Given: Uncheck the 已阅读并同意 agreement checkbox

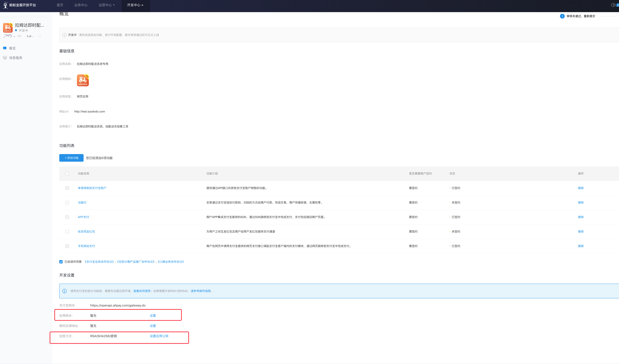Looking at the screenshot, I should 61,262.
